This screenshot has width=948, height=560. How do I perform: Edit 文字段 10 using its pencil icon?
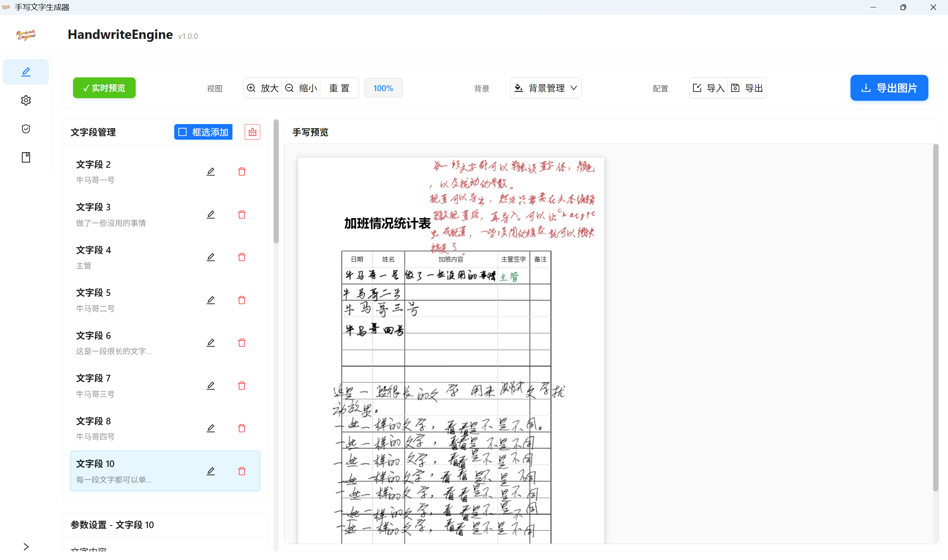click(211, 471)
